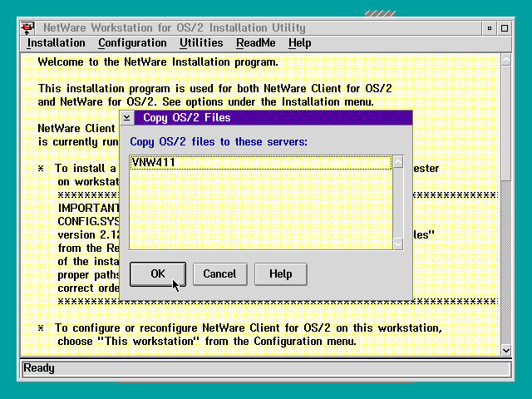Click the main window vertical scrollbar thumb
Screen dimensions: 532x399
[x=506, y=124]
